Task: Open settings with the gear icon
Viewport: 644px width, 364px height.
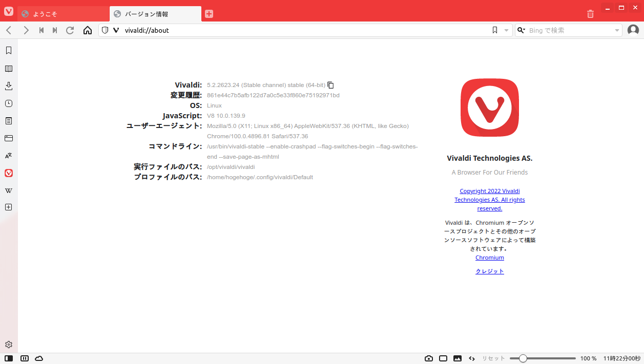Action: click(9, 345)
